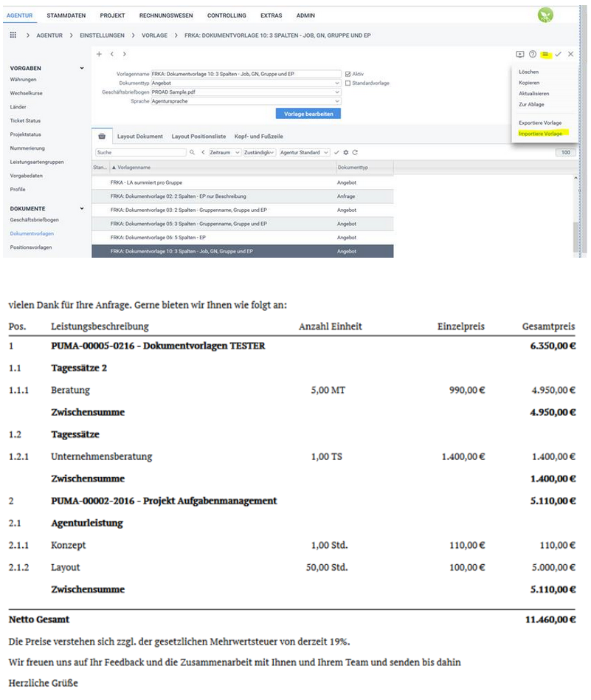Select row 'FRKA: Dokumentvorlage 02: 2 Spalten - EP nur Beschreibung'

pyautogui.click(x=243, y=196)
